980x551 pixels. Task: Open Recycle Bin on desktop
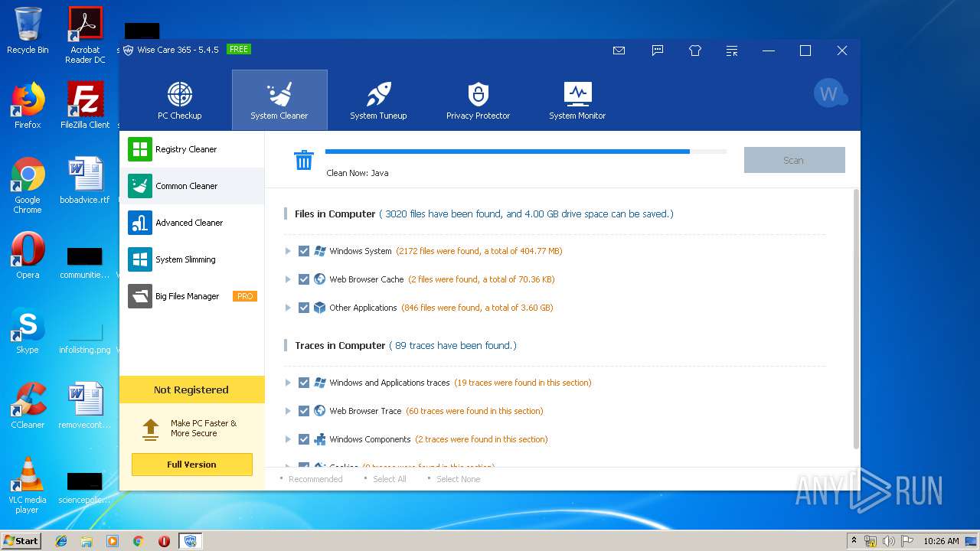(x=28, y=31)
